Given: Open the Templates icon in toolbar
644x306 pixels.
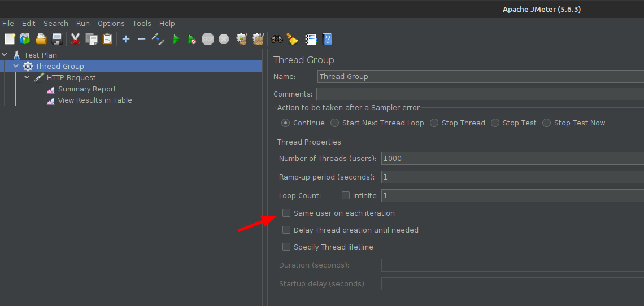Looking at the screenshot, I should click(x=25, y=39).
